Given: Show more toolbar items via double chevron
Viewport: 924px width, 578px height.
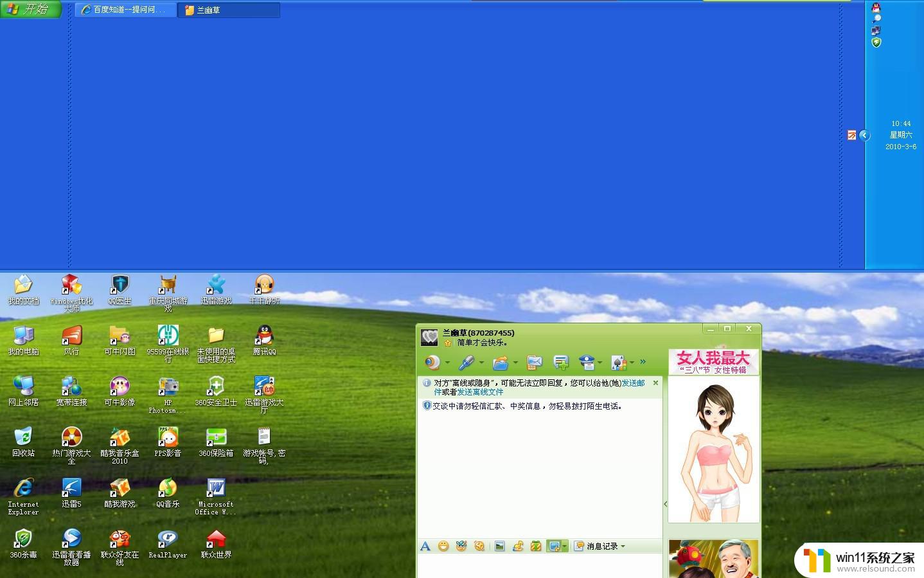Looking at the screenshot, I should pyautogui.click(x=643, y=363).
